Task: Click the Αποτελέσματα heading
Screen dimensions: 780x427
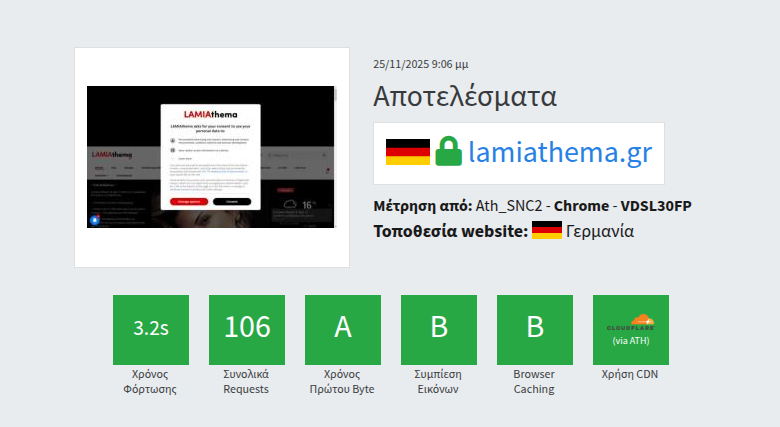Action: click(x=464, y=96)
